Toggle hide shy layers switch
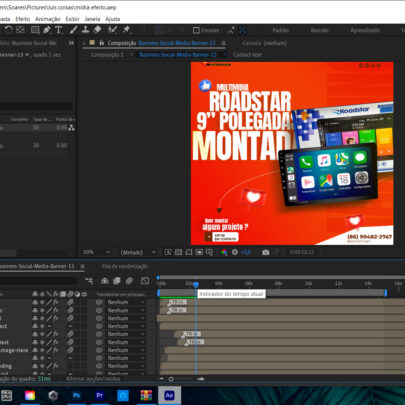Image resolution: width=405 pixels, height=405 pixels. pyautogui.click(x=105, y=281)
